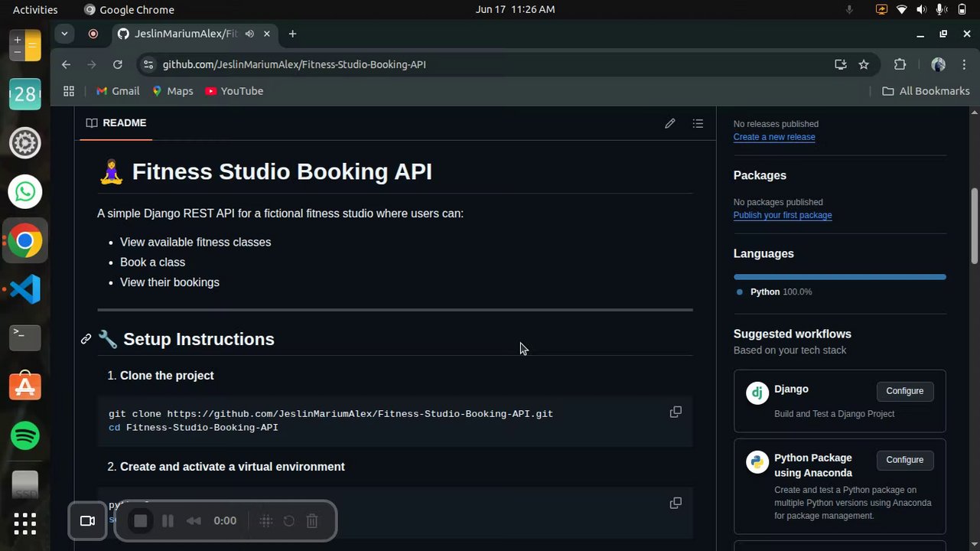Bookmark this page with the star icon

pos(864,64)
